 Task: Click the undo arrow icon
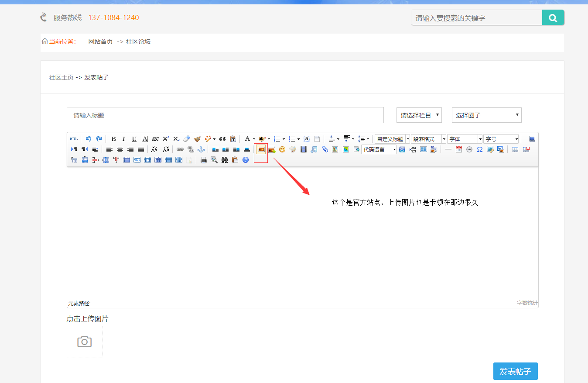(89, 139)
